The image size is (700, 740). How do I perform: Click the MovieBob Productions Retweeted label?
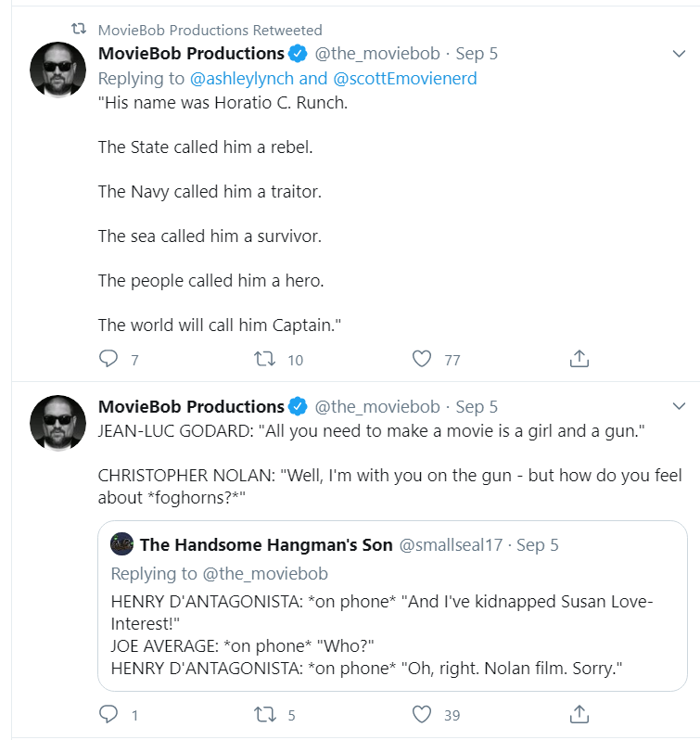pos(210,31)
